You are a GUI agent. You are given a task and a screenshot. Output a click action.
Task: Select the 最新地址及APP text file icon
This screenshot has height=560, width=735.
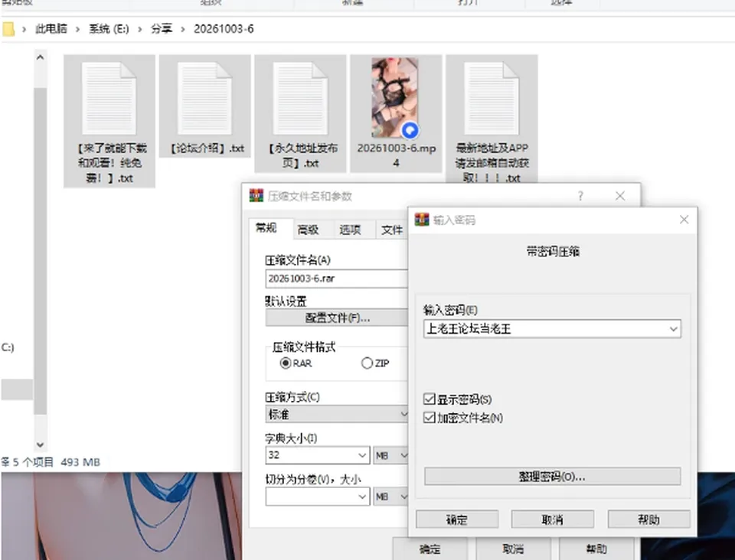click(492, 99)
